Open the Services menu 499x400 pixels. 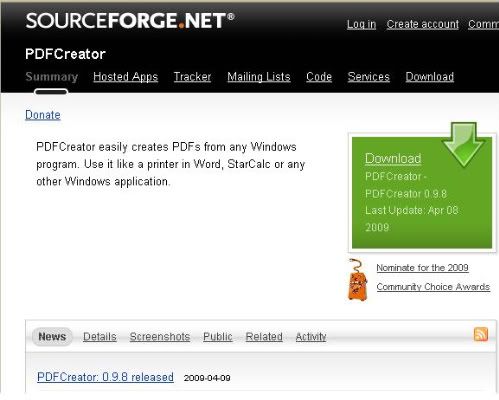(369, 77)
